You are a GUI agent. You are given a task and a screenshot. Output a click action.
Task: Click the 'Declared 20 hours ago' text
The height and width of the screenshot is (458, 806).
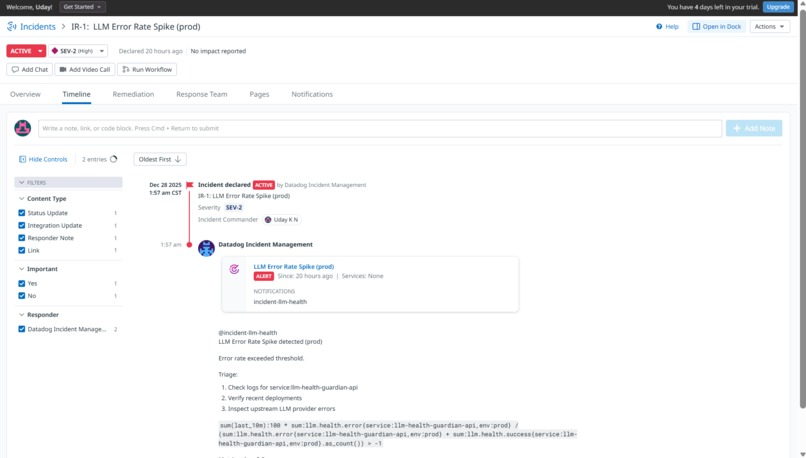151,51
